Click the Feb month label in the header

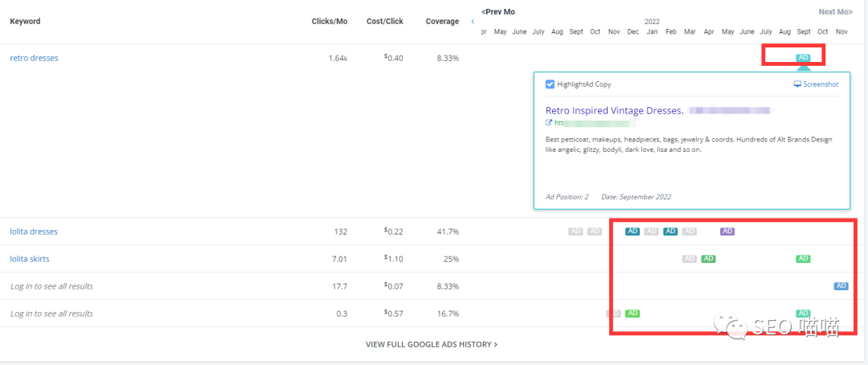click(671, 32)
